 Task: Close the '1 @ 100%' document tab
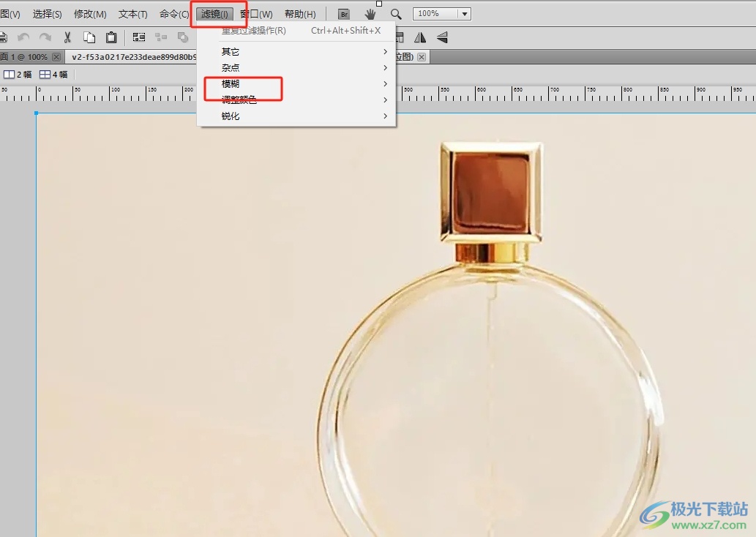56,57
